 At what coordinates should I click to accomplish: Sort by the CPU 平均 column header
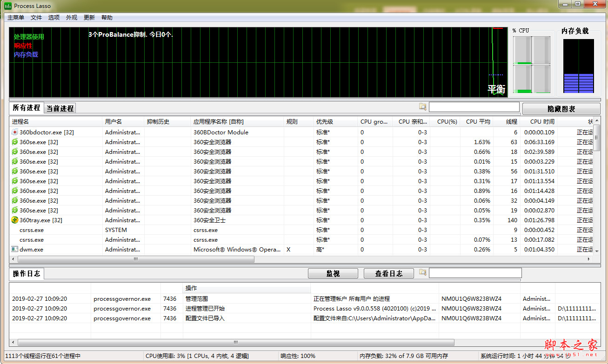477,122
